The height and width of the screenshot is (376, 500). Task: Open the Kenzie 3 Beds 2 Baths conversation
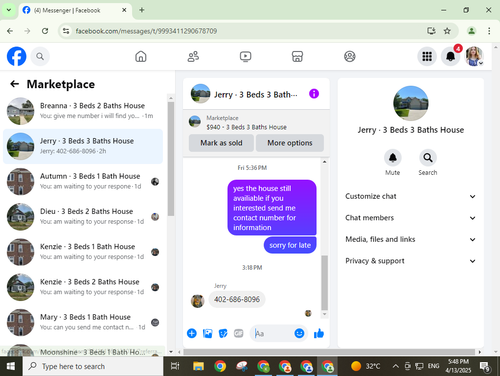pyautogui.click(x=83, y=287)
